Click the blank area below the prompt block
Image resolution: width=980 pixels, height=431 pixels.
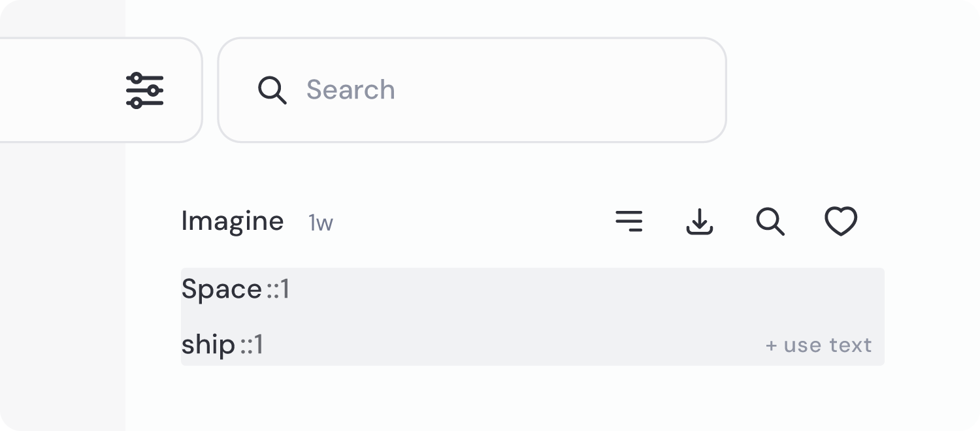pos(523,398)
